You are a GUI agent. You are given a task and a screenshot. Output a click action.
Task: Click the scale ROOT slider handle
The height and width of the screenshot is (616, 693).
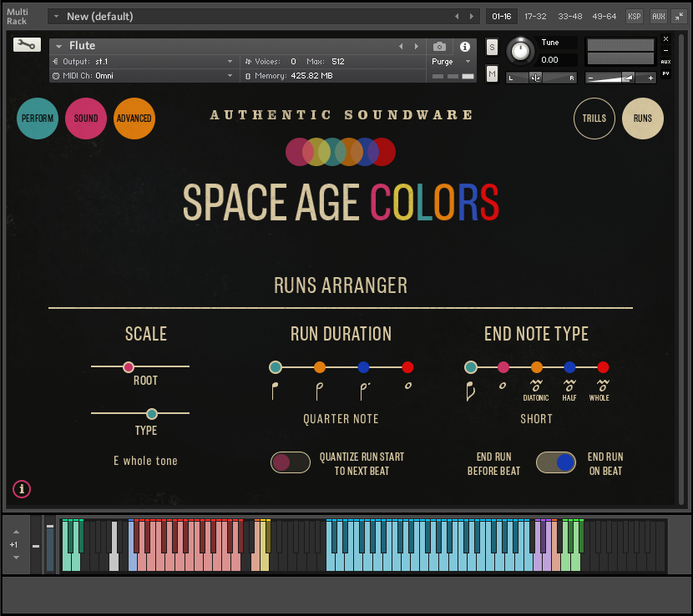click(129, 367)
